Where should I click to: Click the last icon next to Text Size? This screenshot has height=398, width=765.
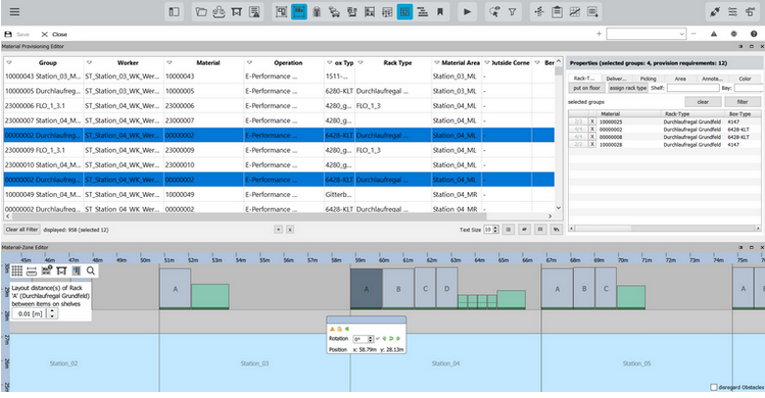point(556,229)
